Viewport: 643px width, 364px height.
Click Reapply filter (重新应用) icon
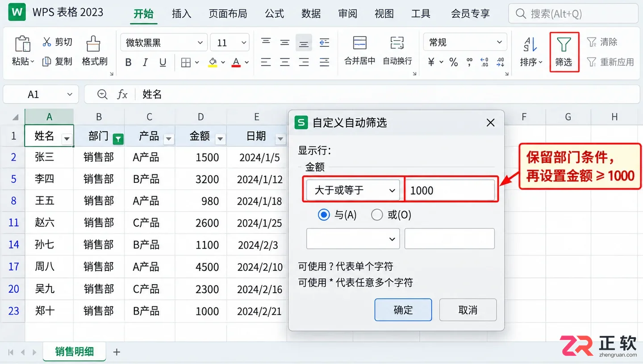(592, 62)
